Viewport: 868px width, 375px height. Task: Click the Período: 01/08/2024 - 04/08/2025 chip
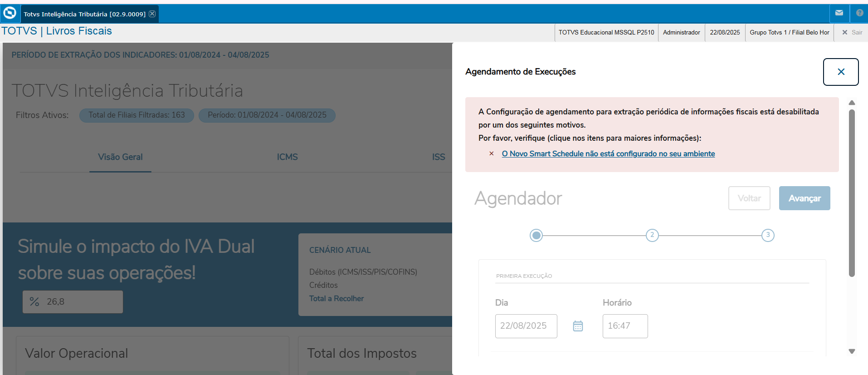point(267,115)
